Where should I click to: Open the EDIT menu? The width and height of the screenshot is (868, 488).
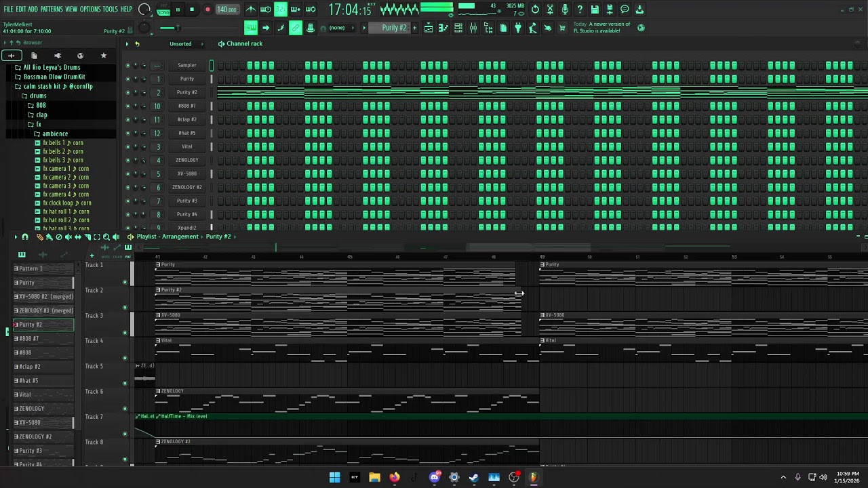click(21, 9)
